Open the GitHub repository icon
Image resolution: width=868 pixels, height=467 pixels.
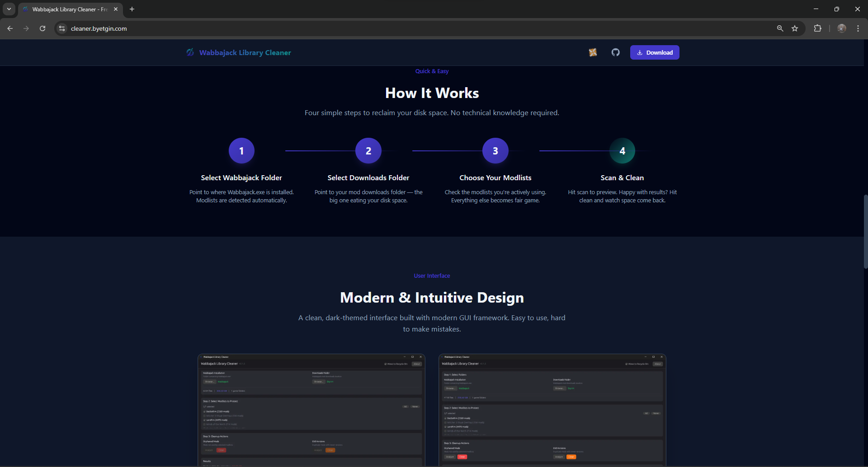tap(615, 52)
